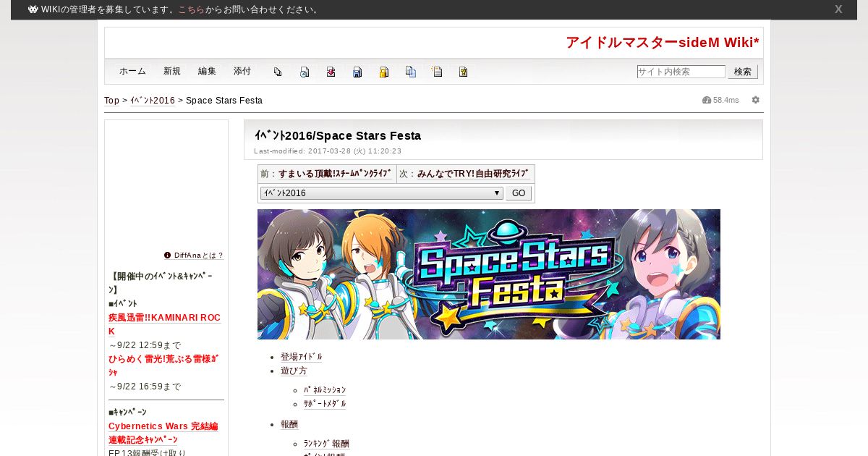Click the duplicate-page copy icon
The width and height of the screenshot is (868, 456).
(x=411, y=72)
